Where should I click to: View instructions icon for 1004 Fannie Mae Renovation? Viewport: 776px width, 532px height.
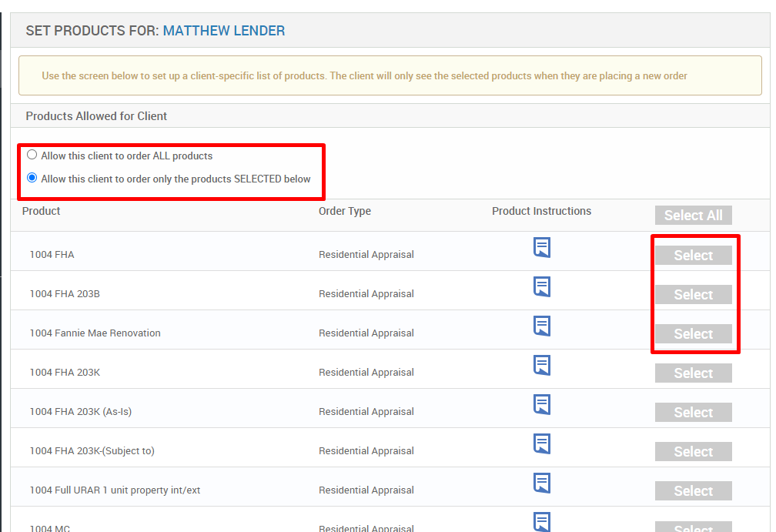(542, 326)
